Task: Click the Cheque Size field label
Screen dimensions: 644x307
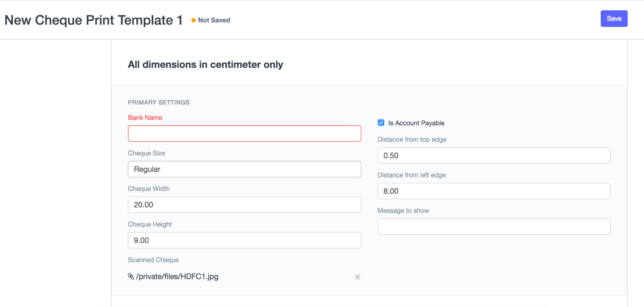Action: (x=146, y=153)
